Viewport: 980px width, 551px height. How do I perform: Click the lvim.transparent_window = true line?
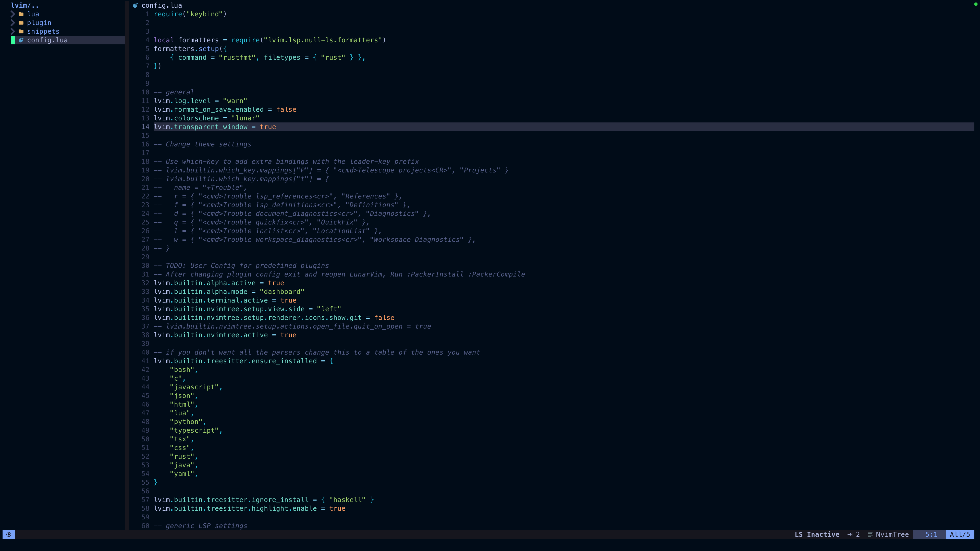pos(215,127)
